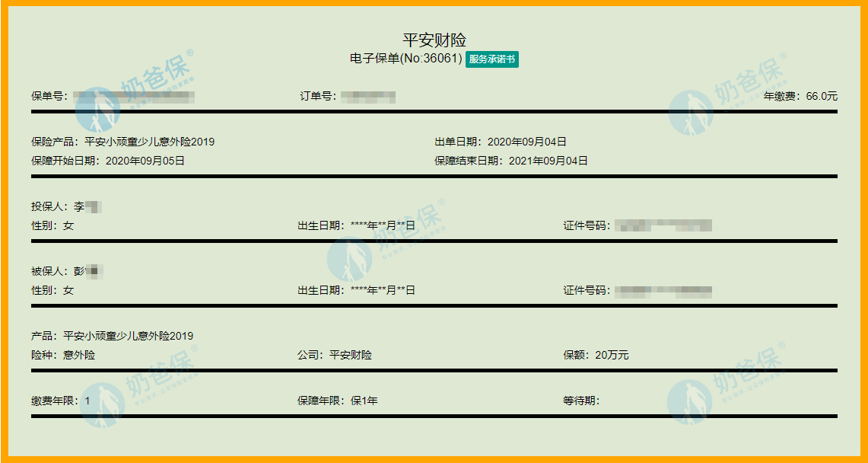Select 性别：女 under 投保人
This screenshot has height=463, width=868.
point(52,226)
